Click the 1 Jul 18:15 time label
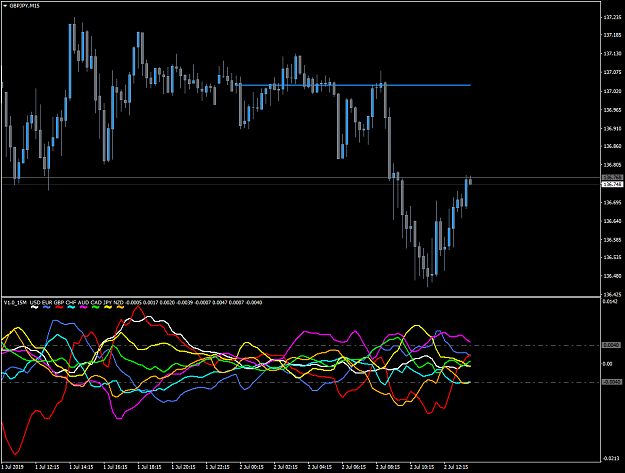625x473 pixels. (149, 467)
